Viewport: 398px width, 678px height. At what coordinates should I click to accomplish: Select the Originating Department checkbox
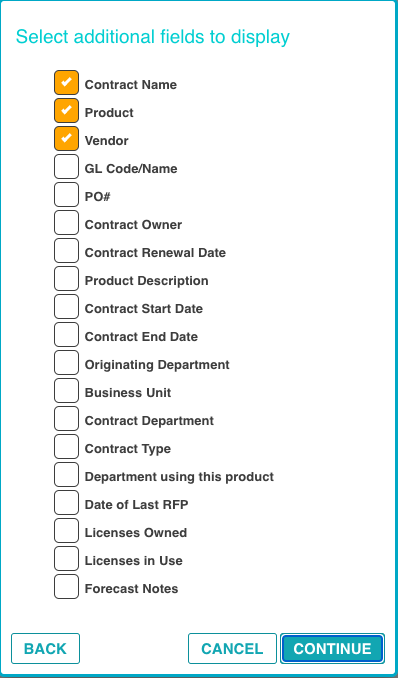(66, 363)
